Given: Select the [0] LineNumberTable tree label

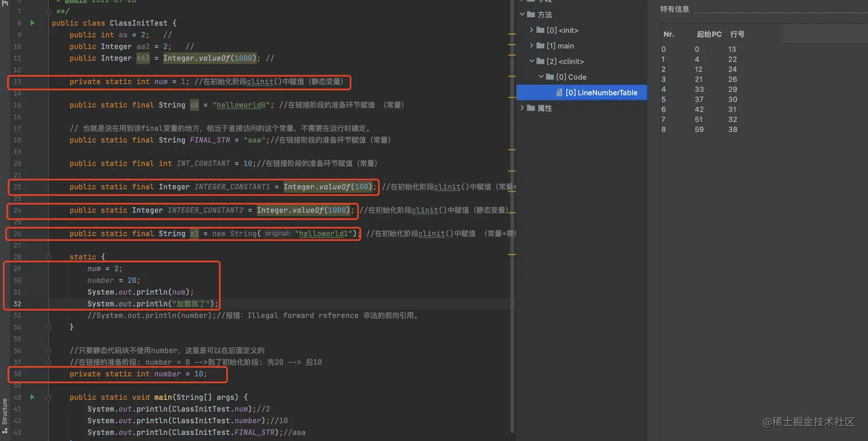Looking at the screenshot, I should [602, 92].
